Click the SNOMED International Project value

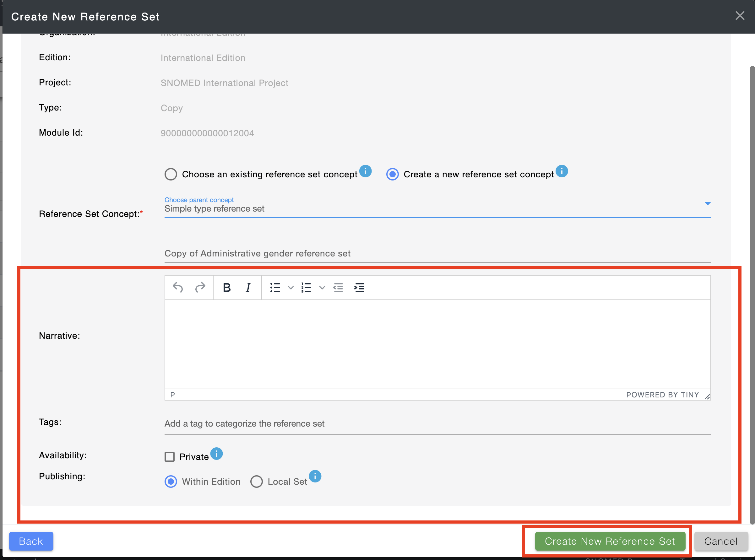click(x=224, y=83)
